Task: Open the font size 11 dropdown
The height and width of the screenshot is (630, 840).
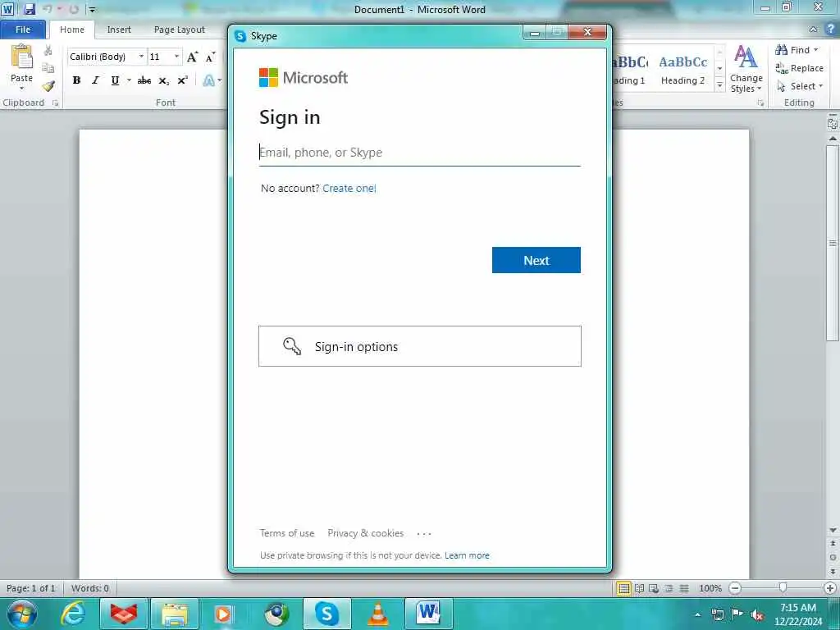Action: point(177,57)
